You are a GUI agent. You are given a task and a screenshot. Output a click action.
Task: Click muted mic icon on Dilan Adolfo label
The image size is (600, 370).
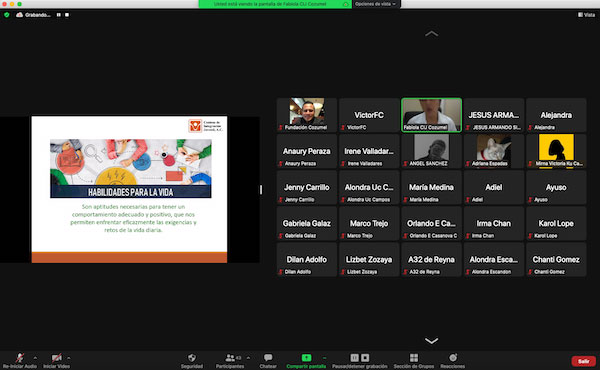pos(281,272)
